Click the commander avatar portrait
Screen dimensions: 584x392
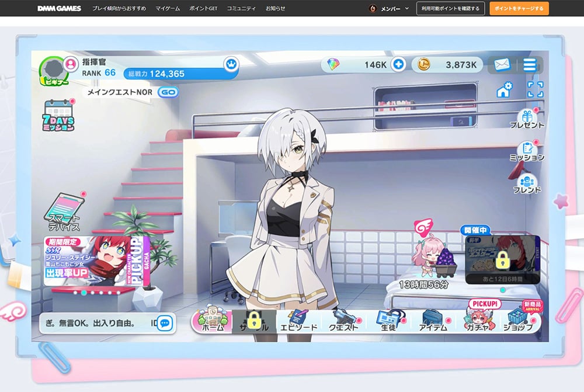(x=53, y=70)
